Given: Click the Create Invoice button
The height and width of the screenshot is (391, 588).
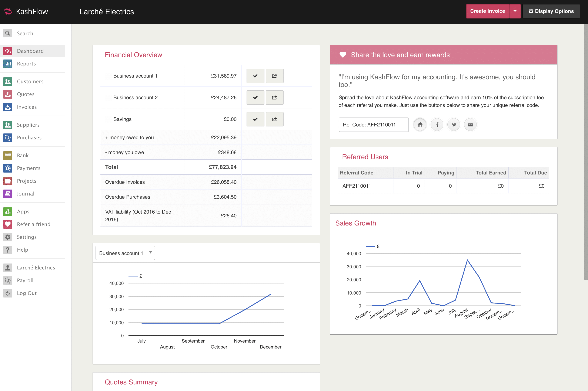Looking at the screenshot, I should [487, 11].
